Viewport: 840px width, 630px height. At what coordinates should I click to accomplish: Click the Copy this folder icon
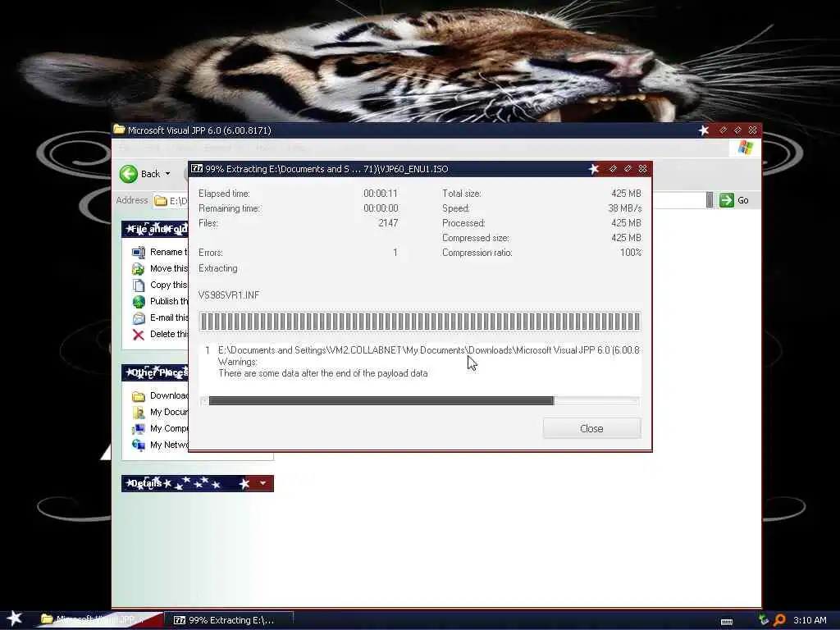[138, 285]
